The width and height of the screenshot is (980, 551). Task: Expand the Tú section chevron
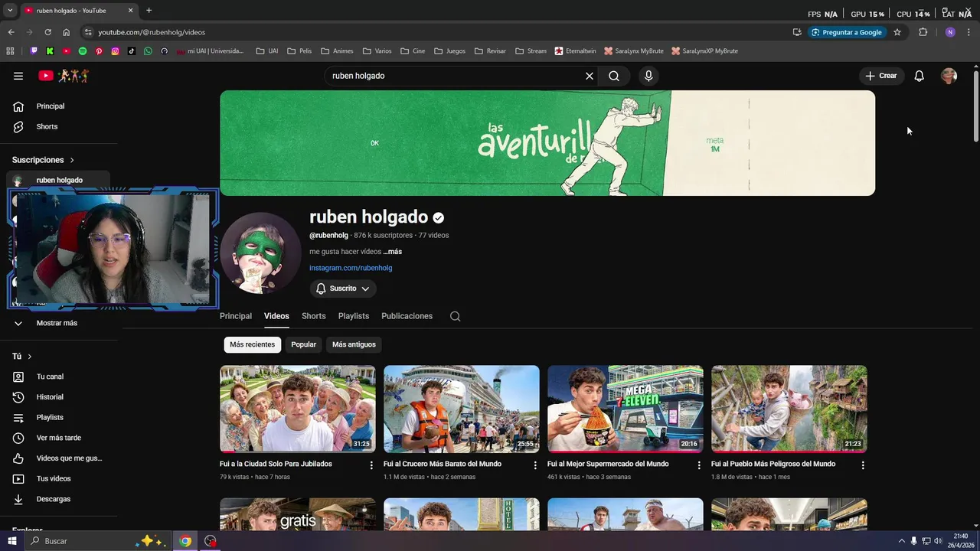[30, 357]
